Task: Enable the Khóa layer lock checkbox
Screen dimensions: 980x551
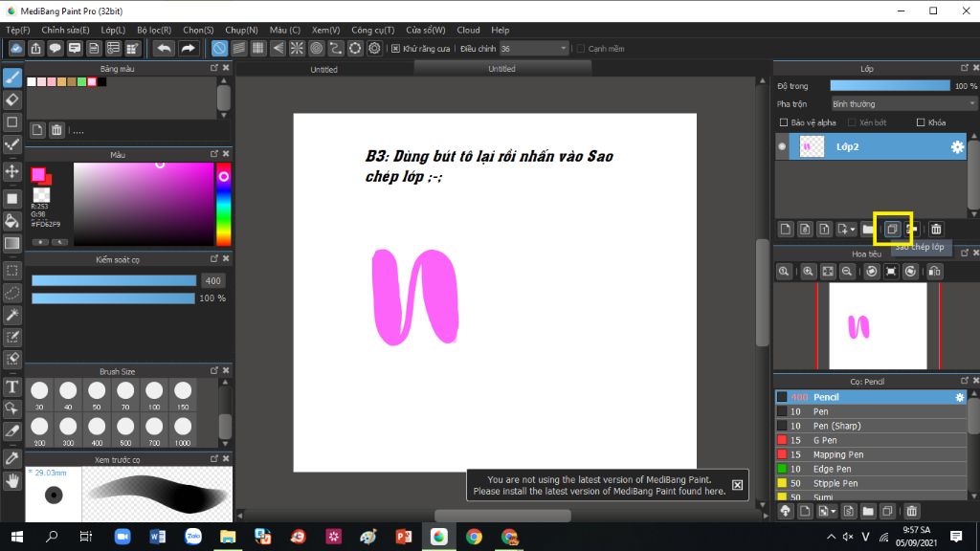Action: (921, 122)
